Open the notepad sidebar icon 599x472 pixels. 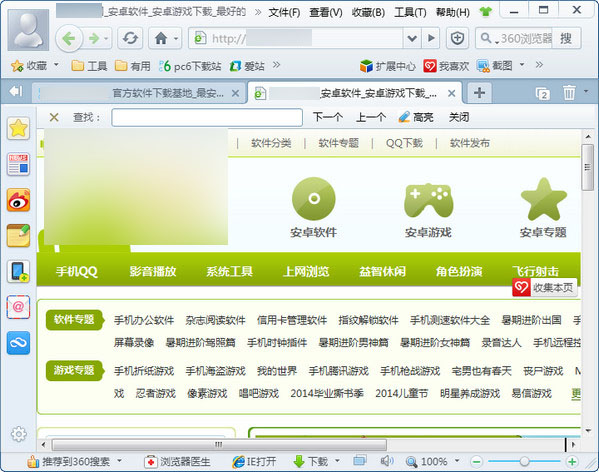(18, 236)
